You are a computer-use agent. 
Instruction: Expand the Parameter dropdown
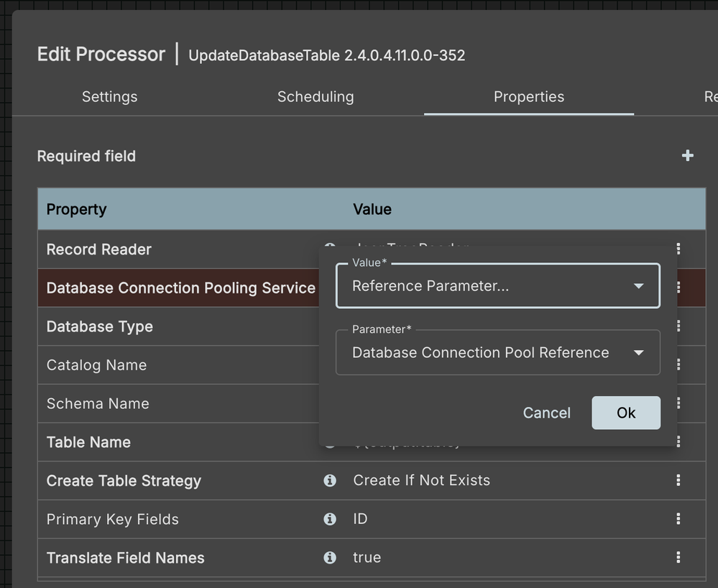click(x=497, y=352)
